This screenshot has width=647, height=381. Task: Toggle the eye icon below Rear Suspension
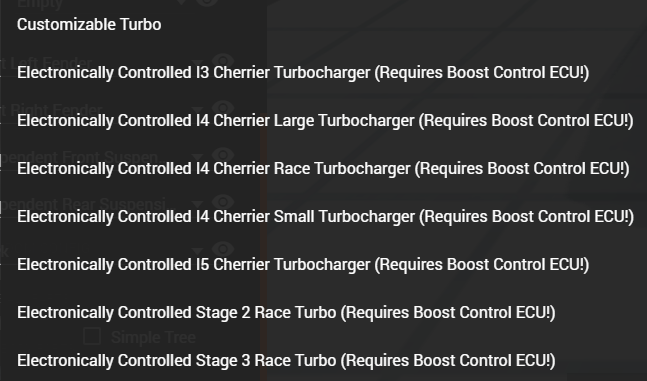pos(223,249)
